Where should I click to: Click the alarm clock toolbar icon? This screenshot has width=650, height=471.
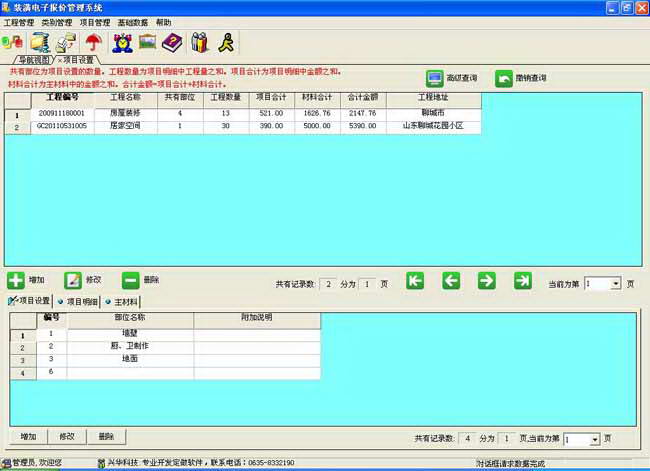[122, 42]
